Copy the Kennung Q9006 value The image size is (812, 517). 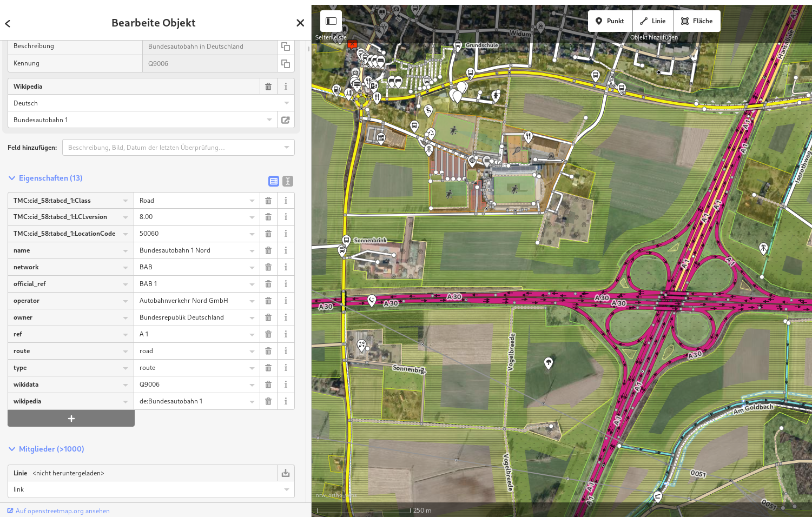(x=286, y=64)
